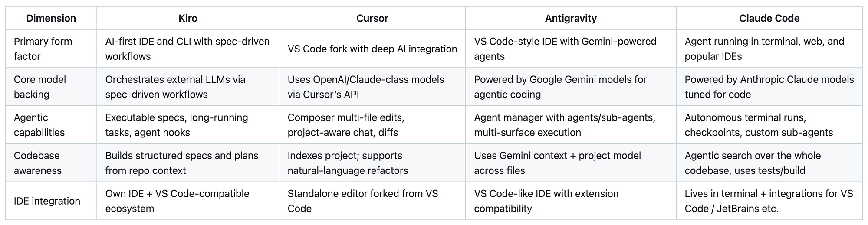This screenshot has width=868, height=225.
Task: Click the 'Executable specs, long-running tasks' cell
Action: (x=188, y=125)
